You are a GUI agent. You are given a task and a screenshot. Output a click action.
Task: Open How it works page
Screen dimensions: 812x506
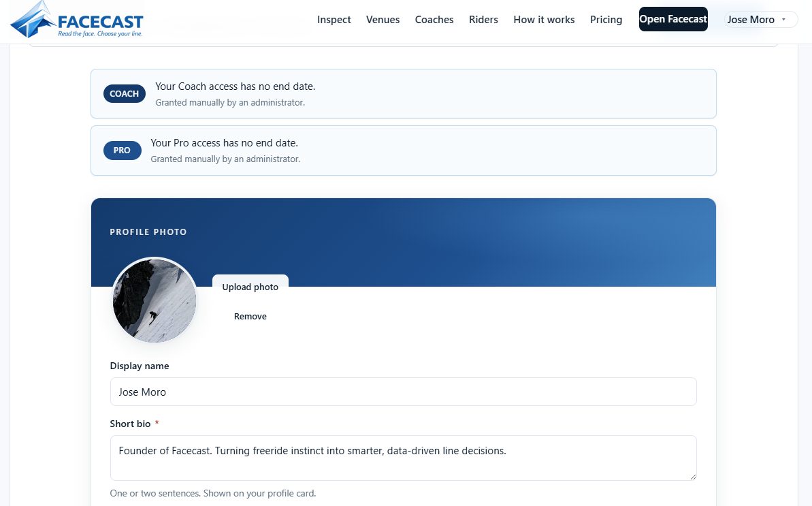[544, 20]
